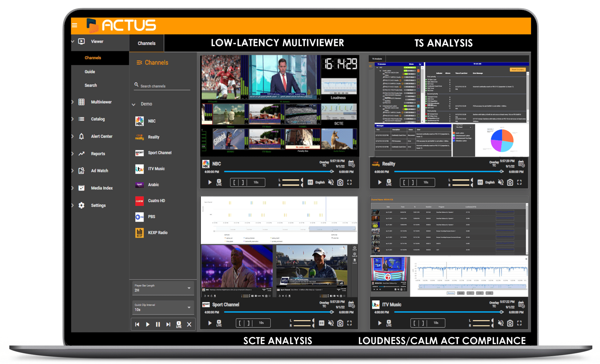The image size is (600, 364).
Task: Take a snapshot on the Reality player
Action: 510,182
